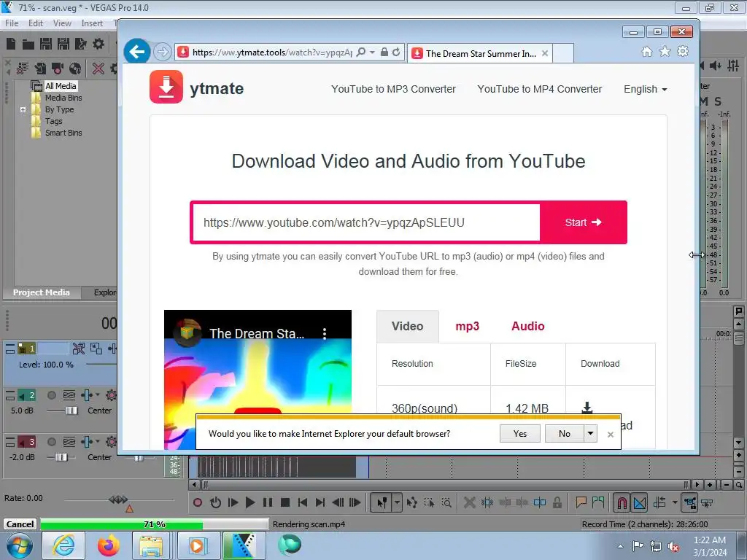This screenshot has width=747, height=560.
Task: Click Go to End in VEGAS transport
Action: pyautogui.click(x=320, y=502)
